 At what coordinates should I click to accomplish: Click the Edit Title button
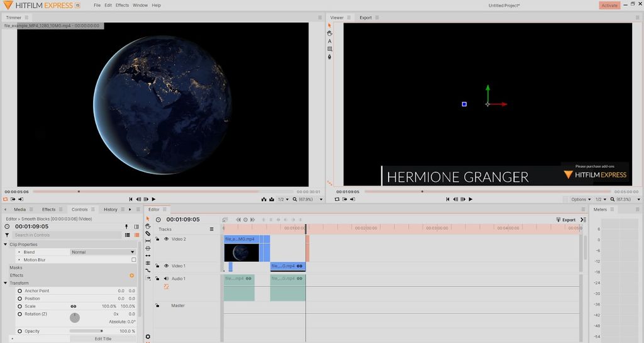(103, 339)
